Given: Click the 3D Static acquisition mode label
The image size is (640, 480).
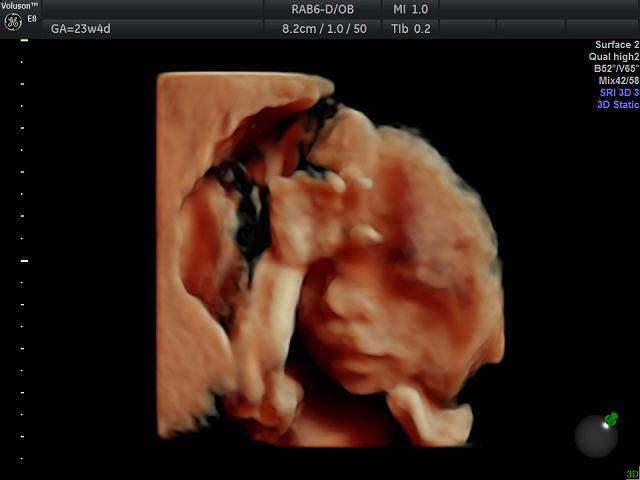Looking at the screenshot, I should (618, 104).
